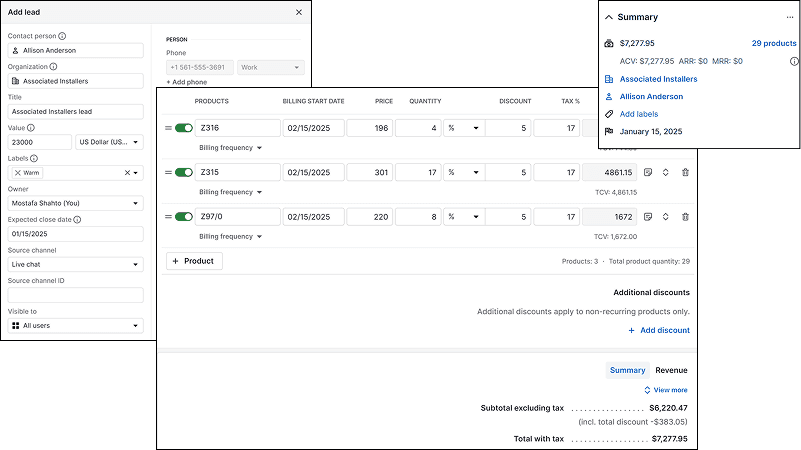Open Allison Anderson link in Summary
This screenshot has width=801, height=450.
pyautogui.click(x=651, y=97)
